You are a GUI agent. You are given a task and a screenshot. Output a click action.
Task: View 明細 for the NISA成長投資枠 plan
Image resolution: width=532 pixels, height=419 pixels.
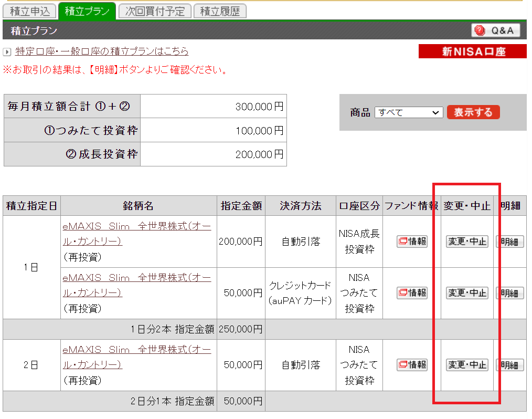(x=510, y=242)
